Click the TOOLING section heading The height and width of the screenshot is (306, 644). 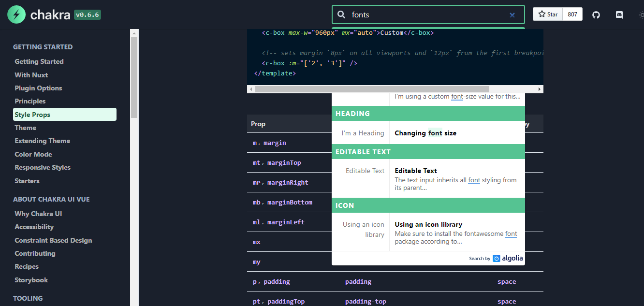coord(28,298)
